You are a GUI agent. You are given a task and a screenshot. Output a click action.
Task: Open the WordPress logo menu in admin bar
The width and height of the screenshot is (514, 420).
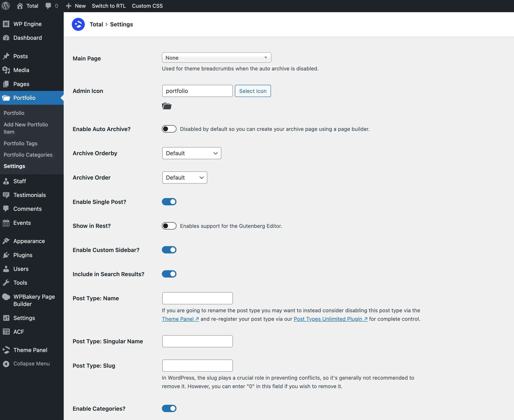pos(5,5)
